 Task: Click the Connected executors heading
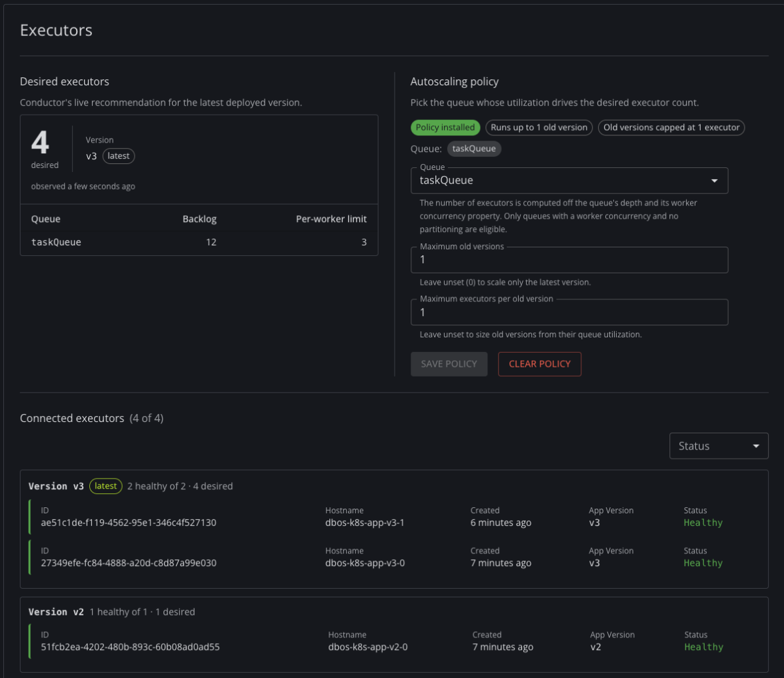(x=72, y=418)
